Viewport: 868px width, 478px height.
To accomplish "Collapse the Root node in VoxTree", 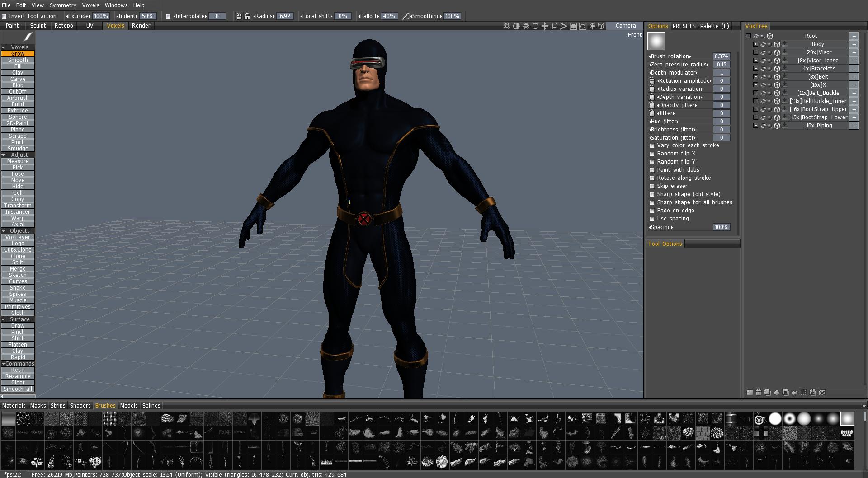I will click(749, 36).
